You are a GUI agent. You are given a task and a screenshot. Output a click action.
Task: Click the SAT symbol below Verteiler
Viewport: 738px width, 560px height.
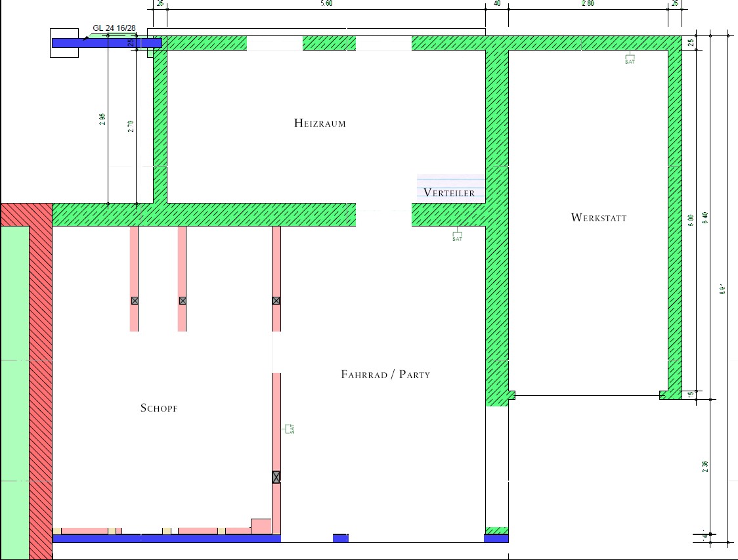(x=457, y=236)
